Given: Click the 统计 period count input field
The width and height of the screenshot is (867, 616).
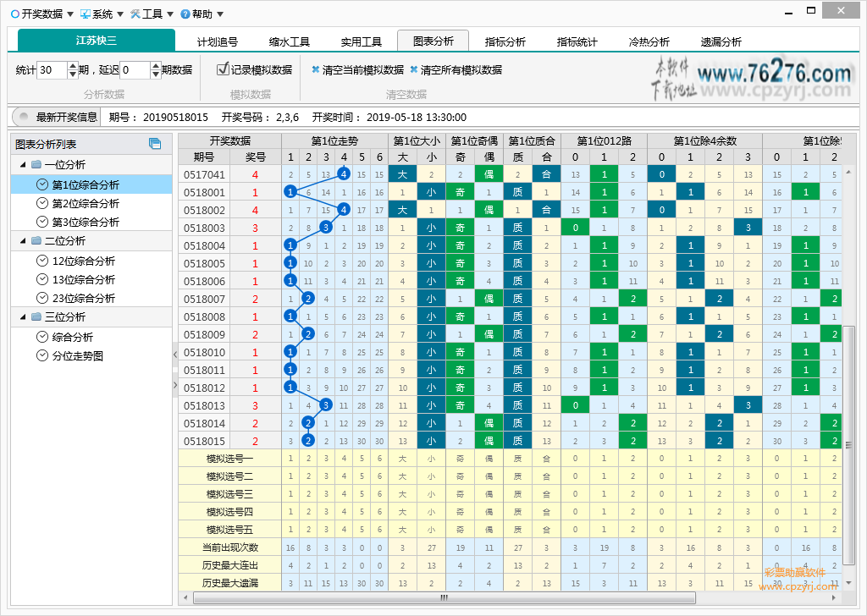Looking at the screenshot, I should (52, 70).
